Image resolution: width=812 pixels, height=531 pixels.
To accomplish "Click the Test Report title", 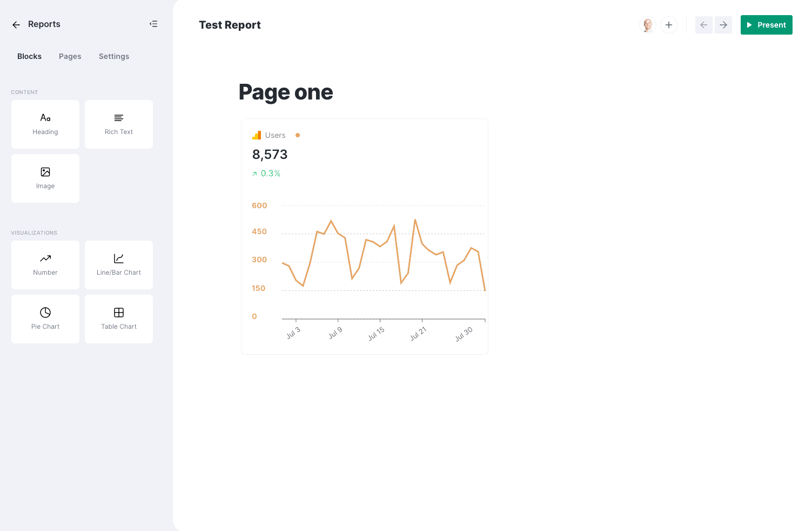I will pos(230,25).
